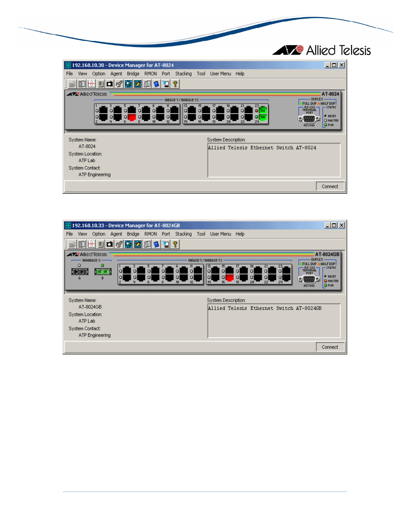Click the open folder icon in AT-8024 toolbar
This screenshot has width=411, height=532.
point(72,84)
